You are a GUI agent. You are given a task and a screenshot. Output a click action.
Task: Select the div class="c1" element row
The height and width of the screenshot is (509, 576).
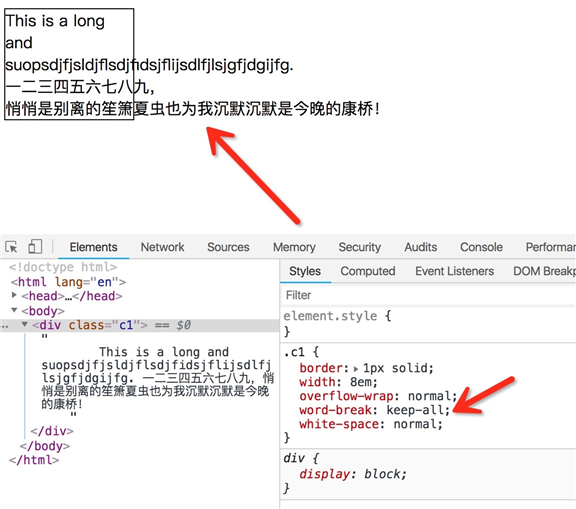click(140, 325)
